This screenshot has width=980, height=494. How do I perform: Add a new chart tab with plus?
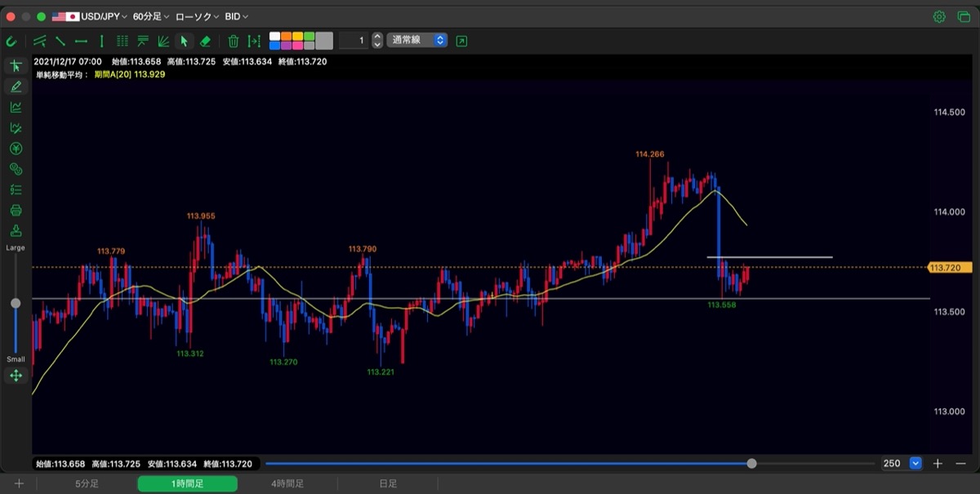[19, 483]
